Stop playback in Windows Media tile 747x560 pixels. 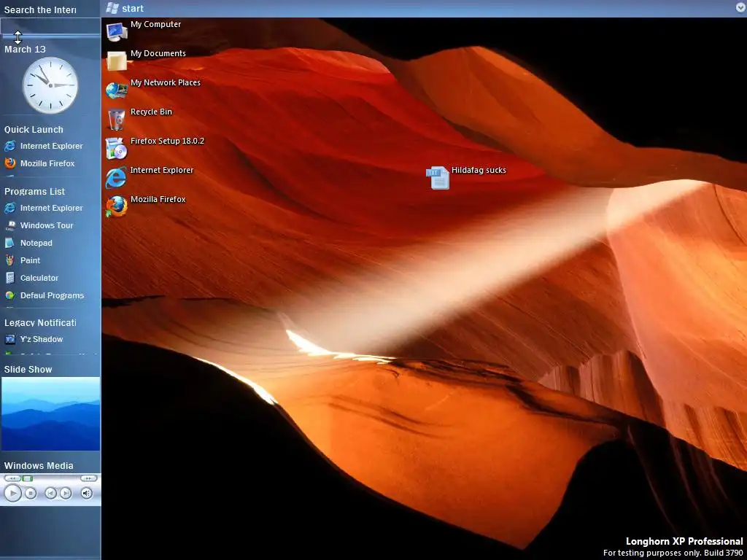[x=31, y=494]
